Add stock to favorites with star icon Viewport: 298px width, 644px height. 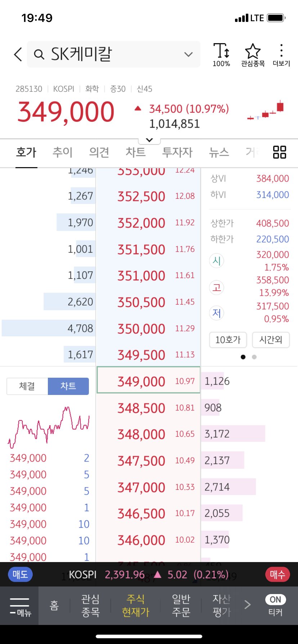[x=253, y=55]
